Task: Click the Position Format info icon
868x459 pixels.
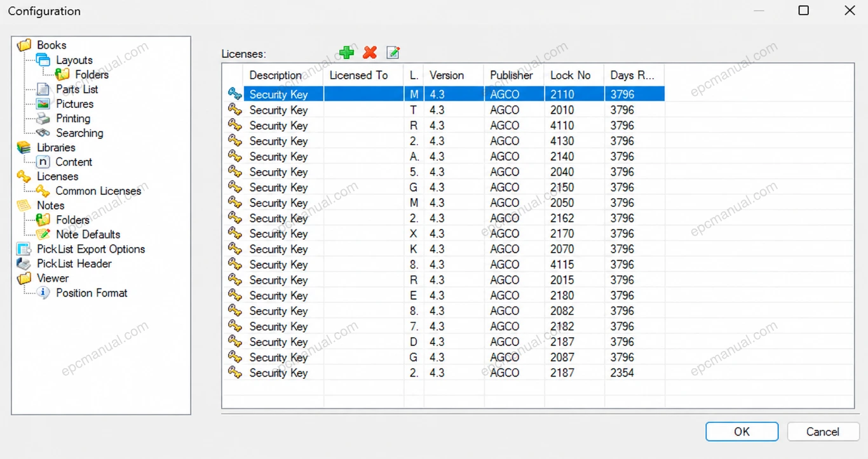Action: pyautogui.click(x=43, y=293)
